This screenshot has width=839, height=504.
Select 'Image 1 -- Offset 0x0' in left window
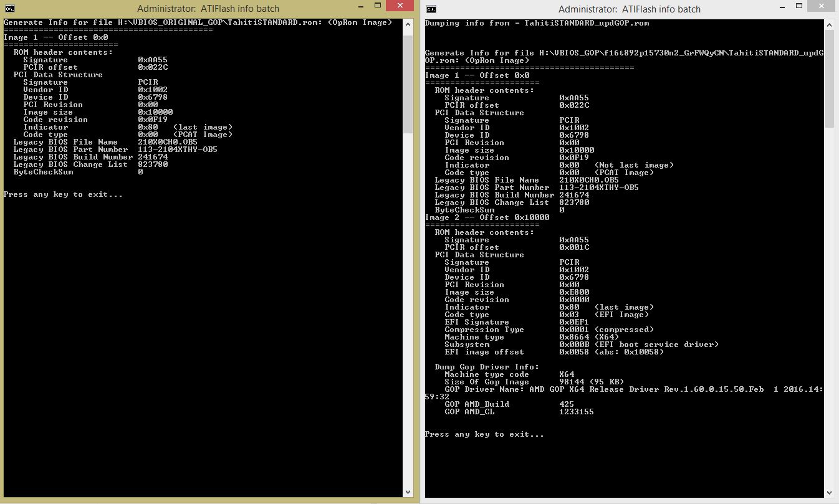point(55,37)
